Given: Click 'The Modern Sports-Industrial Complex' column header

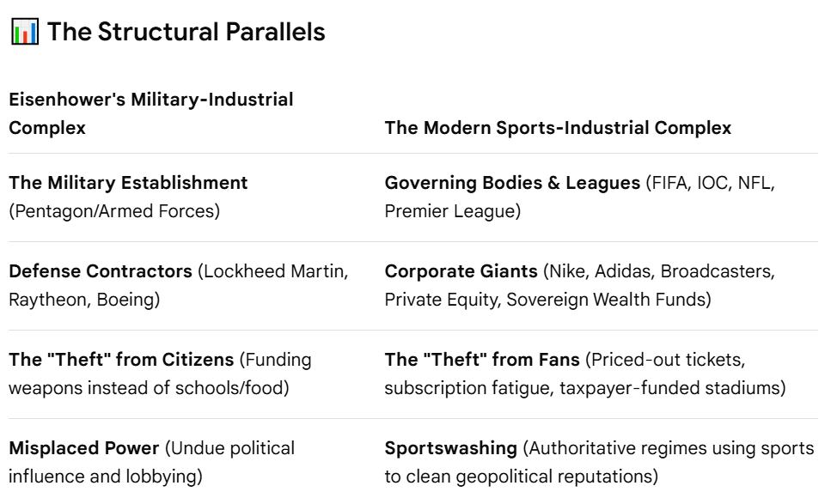Looking at the screenshot, I should click(x=558, y=128).
